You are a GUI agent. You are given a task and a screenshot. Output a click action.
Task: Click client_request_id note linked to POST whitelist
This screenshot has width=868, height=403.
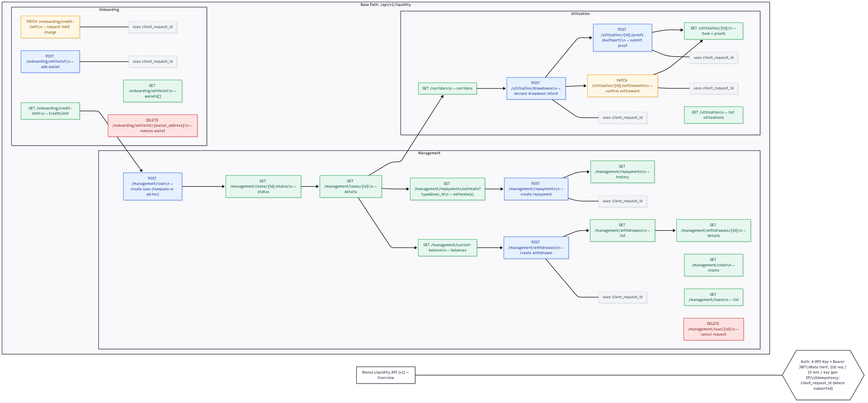[153, 62]
